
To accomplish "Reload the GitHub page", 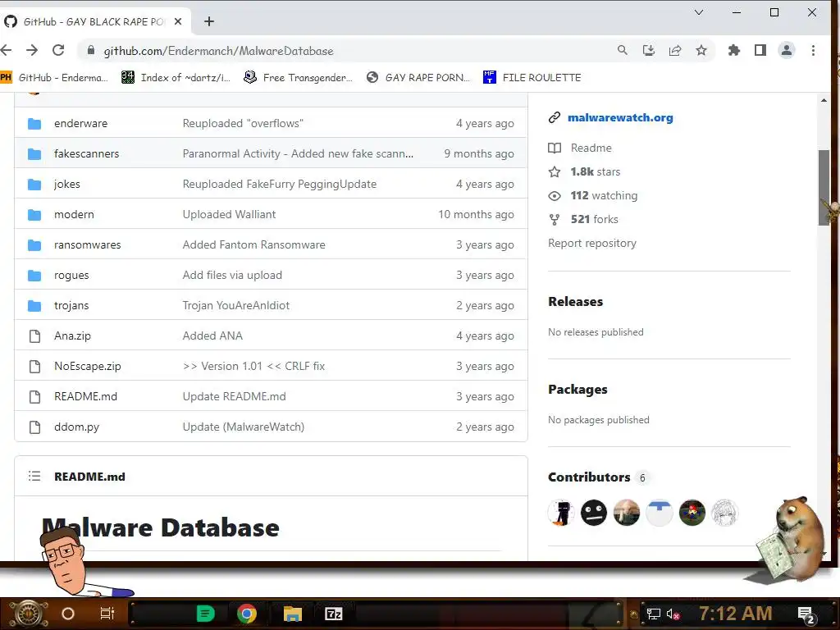I will coord(58,50).
